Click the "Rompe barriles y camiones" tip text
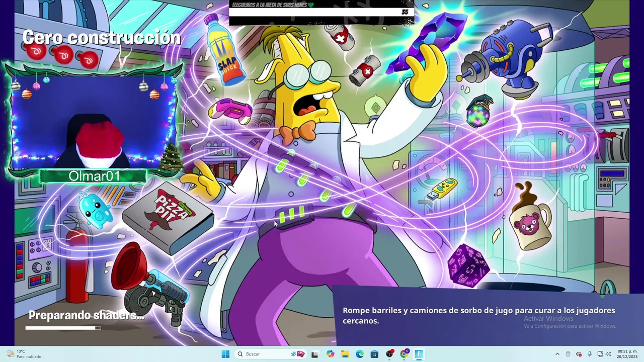644x362 pixels. (479, 315)
